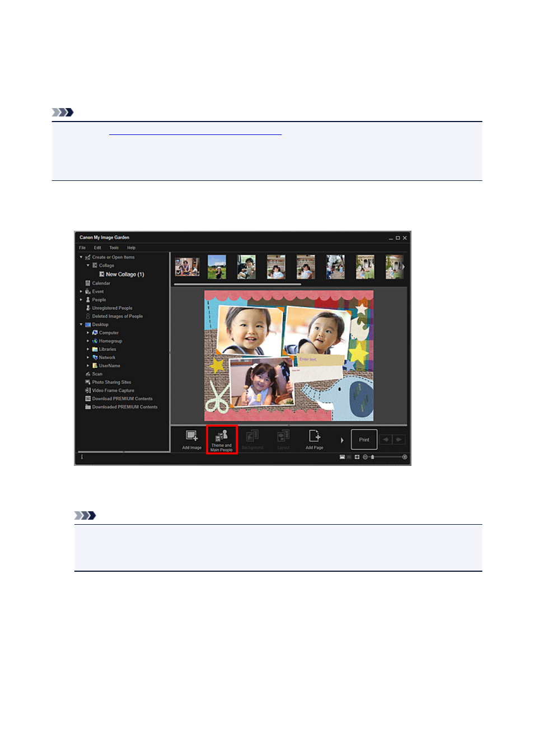Click the Homegroup icon
The image size is (534, 756).
tap(95, 341)
